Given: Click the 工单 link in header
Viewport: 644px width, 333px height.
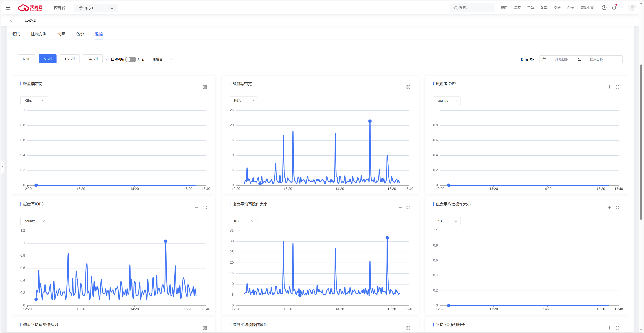Looking at the screenshot, I should (530, 8).
